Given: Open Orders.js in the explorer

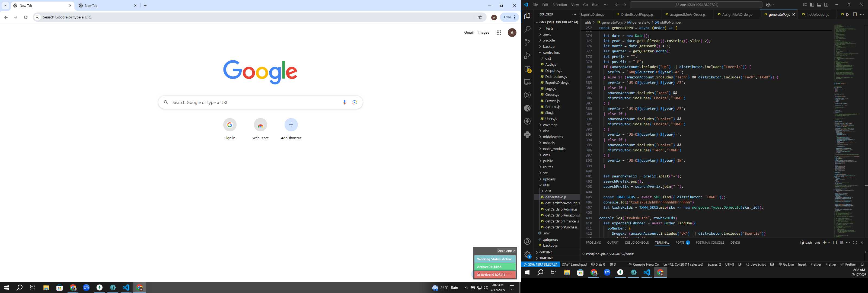Looking at the screenshot, I should [x=552, y=95].
